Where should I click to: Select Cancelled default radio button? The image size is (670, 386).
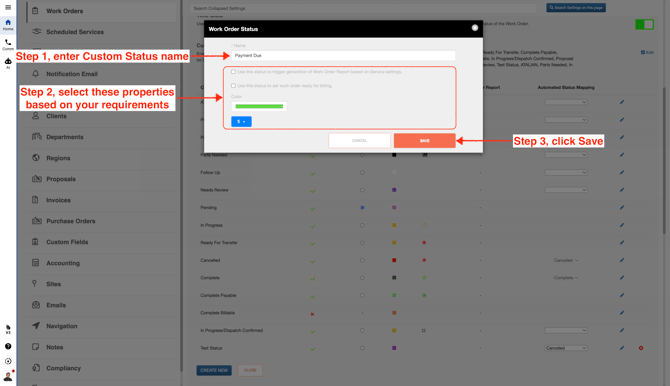pyautogui.click(x=362, y=260)
